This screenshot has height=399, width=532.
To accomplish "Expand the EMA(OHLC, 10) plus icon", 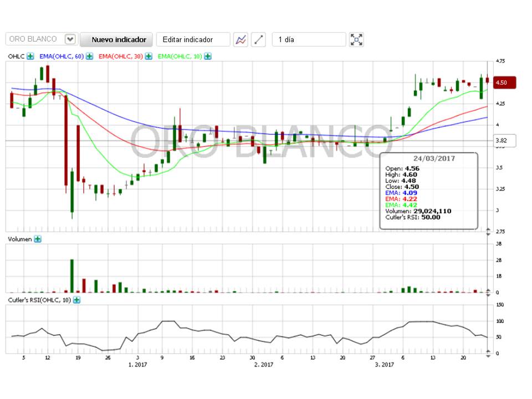I will pos(208,57).
